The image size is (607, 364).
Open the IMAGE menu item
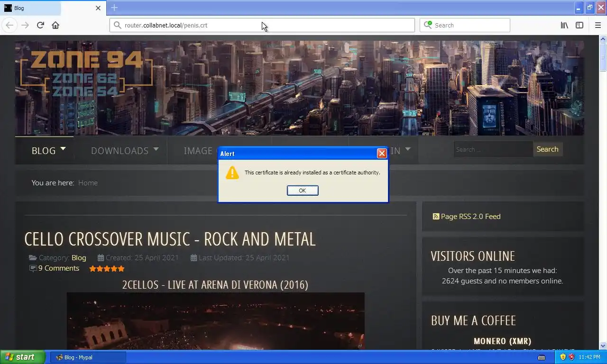[198, 151]
